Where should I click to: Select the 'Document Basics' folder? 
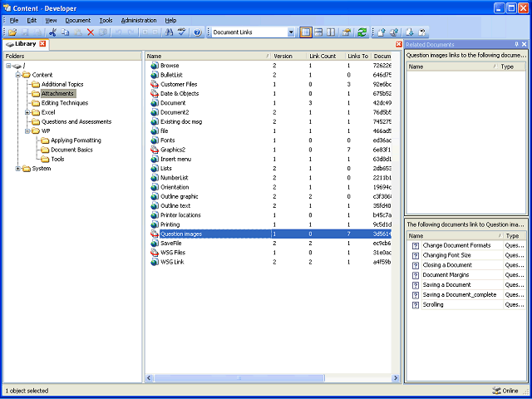[x=71, y=150]
